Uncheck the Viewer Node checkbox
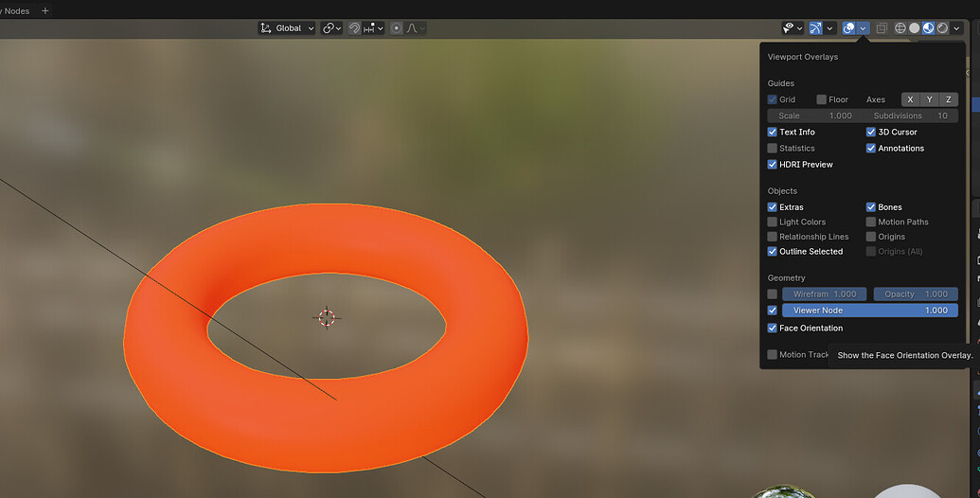The height and width of the screenshot is (498, 980). tap(773, 310)
